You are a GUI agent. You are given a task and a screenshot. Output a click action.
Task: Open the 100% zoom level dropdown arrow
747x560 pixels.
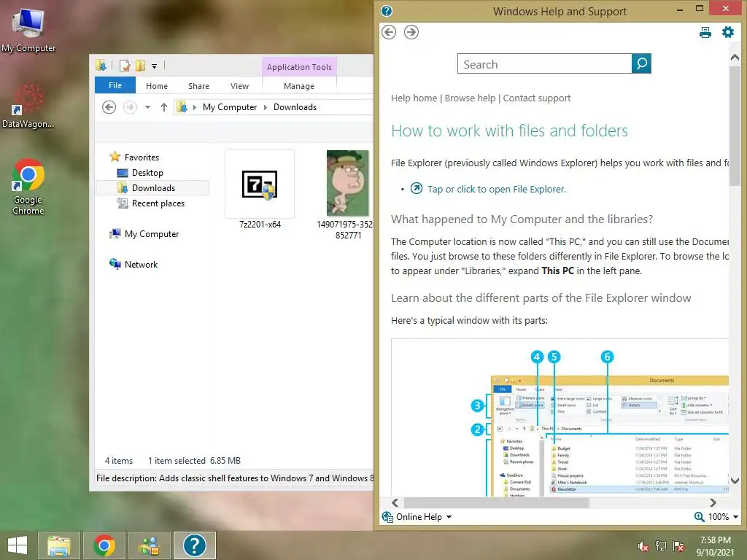735,517
